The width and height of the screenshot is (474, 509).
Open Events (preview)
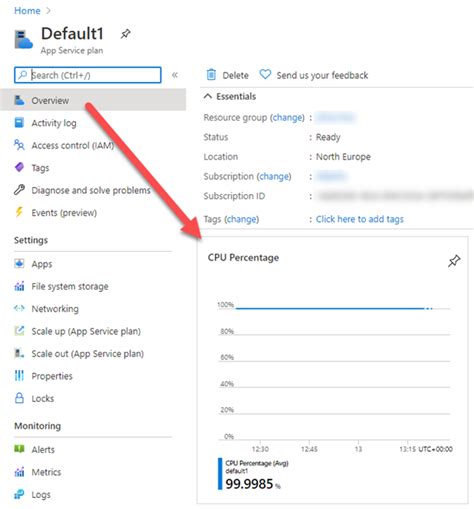coord(64,213)
